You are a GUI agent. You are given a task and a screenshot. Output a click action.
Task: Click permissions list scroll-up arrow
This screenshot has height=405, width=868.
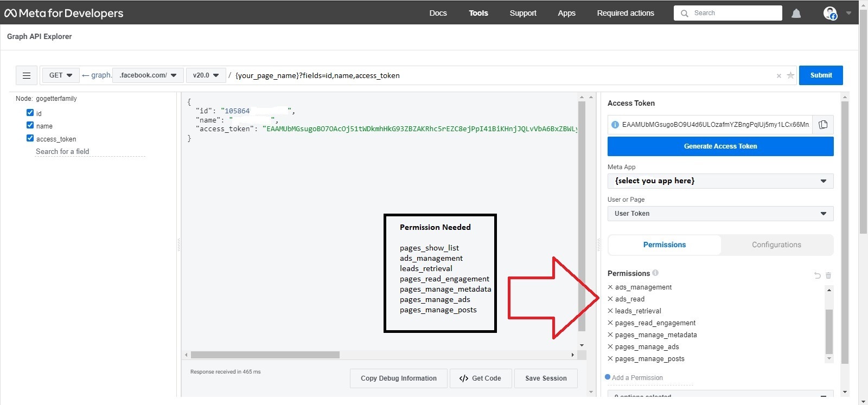coord(829,290)
